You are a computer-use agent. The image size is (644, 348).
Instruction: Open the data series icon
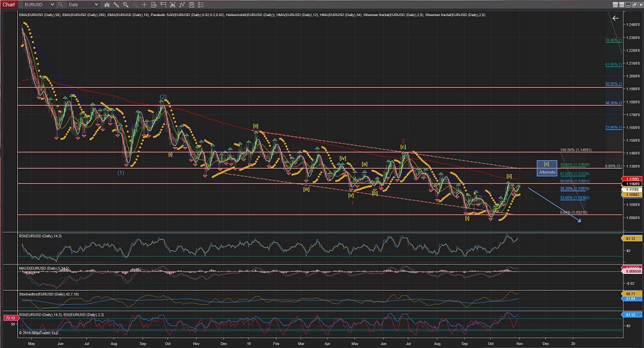point(173,5)
